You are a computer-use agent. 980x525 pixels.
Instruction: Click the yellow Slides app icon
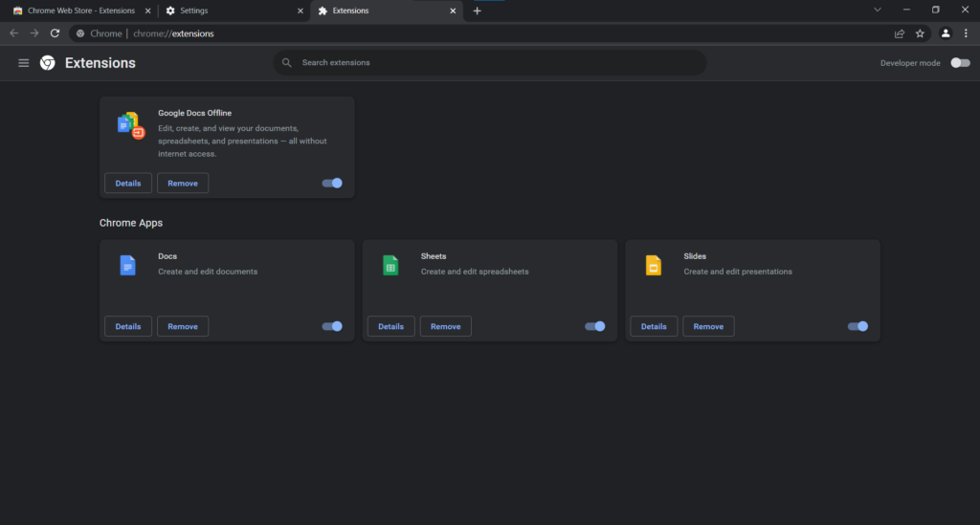coord(653,265)
